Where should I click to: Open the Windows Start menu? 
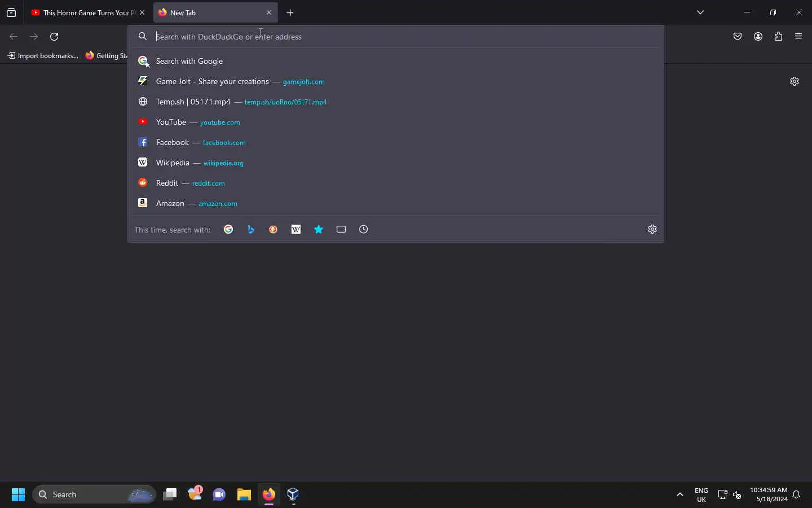(18, 495)
